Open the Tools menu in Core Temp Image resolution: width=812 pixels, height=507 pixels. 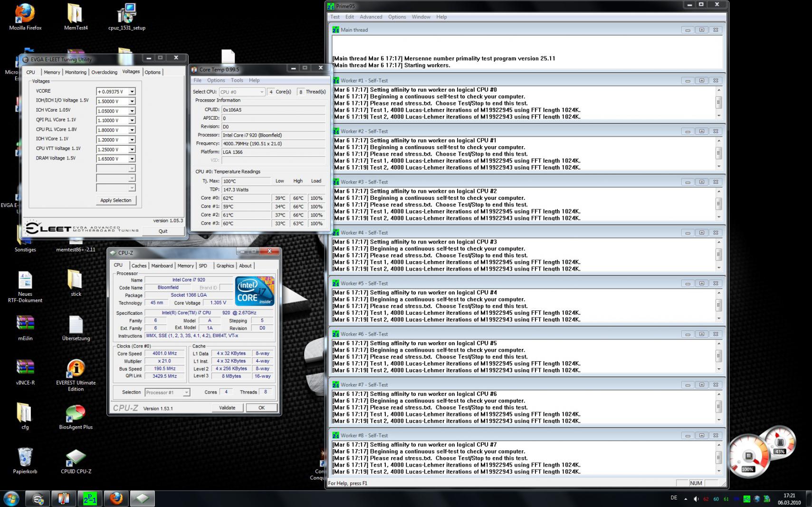click(237, 80)
